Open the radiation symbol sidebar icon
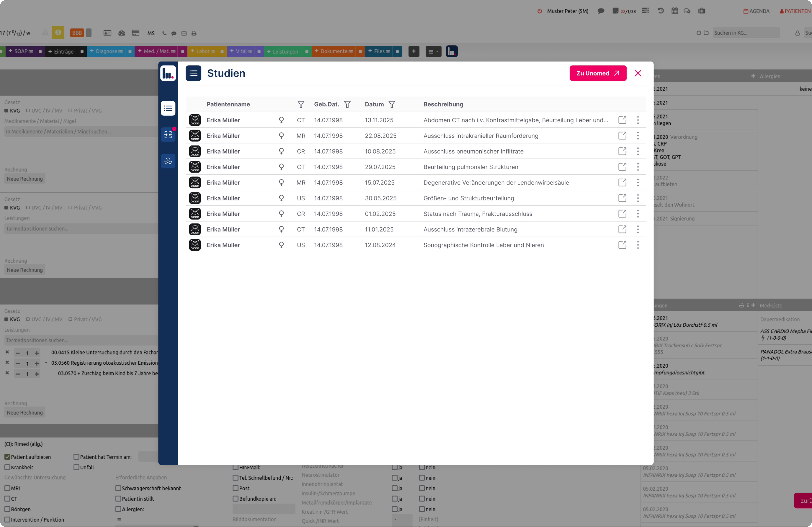Screen dimensions: 812x527 click(168, 161)
